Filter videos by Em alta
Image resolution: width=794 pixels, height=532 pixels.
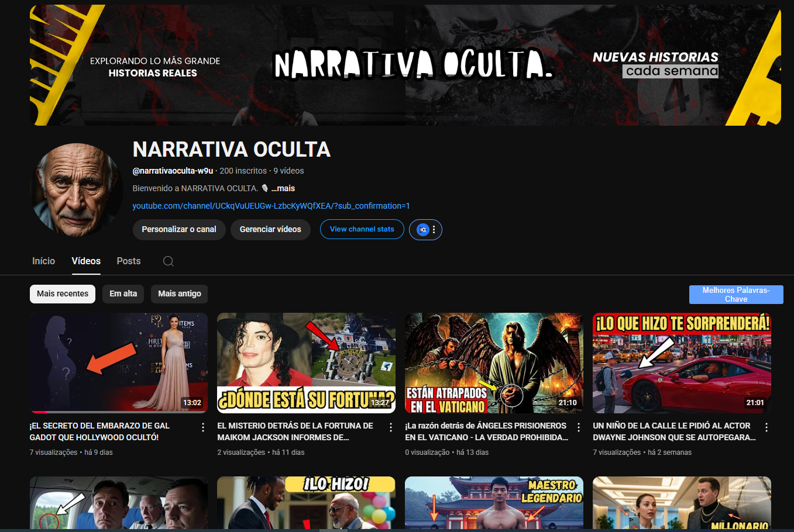[123, 293]
